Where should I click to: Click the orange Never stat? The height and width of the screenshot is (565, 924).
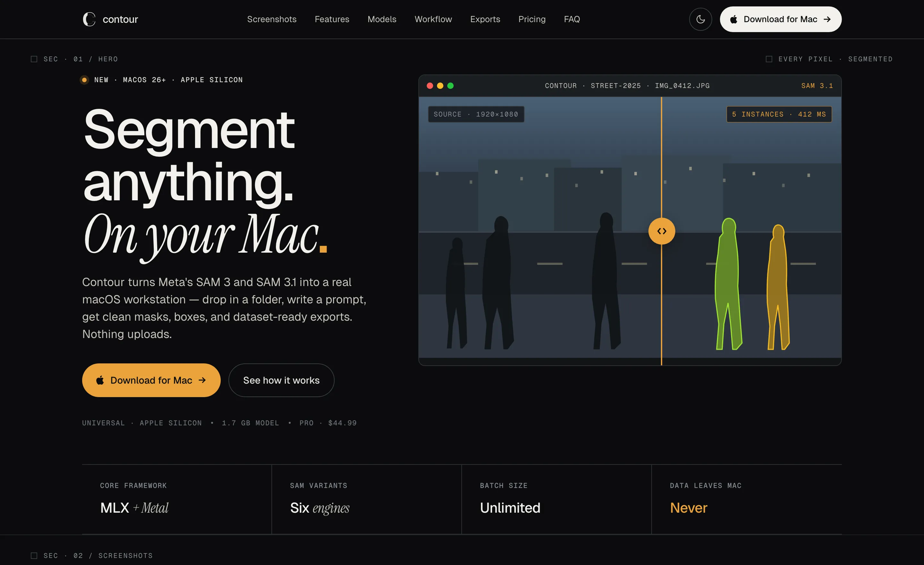(689, 508)
